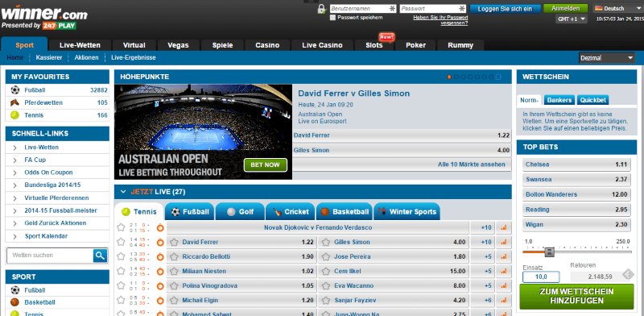Click stopwatch icon for Riccardo Bellotti match

click(160, 256)
